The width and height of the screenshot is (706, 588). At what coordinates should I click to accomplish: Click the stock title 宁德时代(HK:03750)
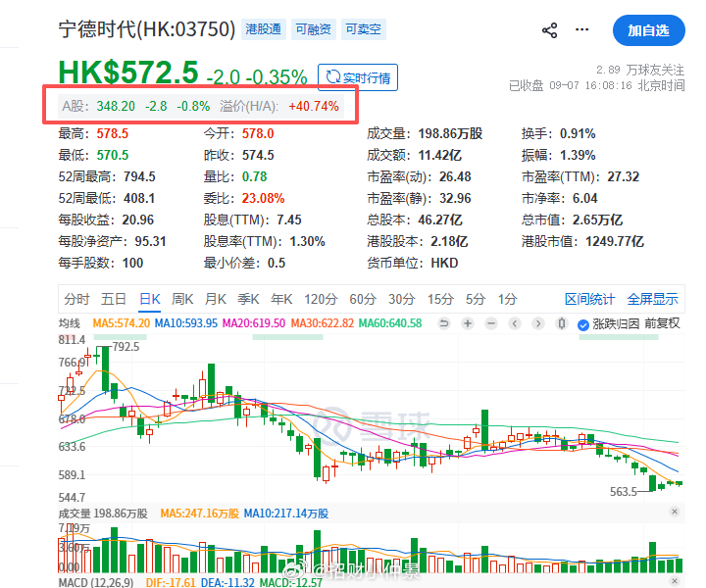(x=147, y=29)
